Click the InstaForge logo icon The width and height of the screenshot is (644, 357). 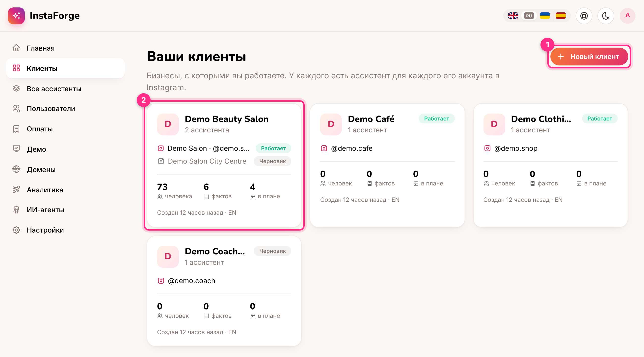16,16
